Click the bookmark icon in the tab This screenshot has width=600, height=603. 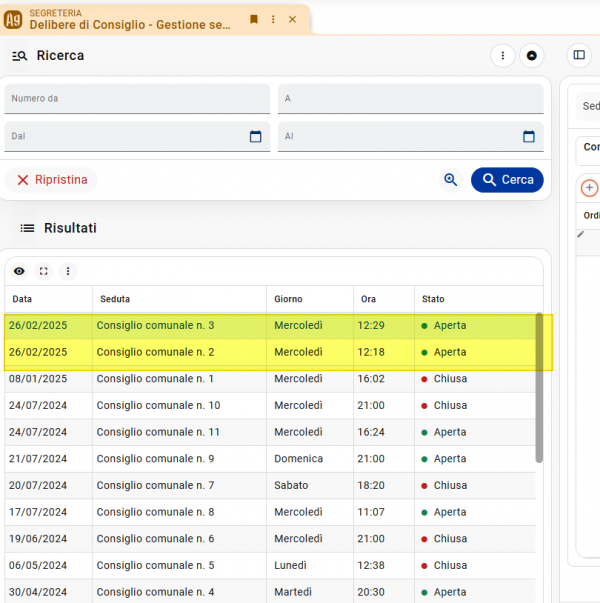[254, 19]
